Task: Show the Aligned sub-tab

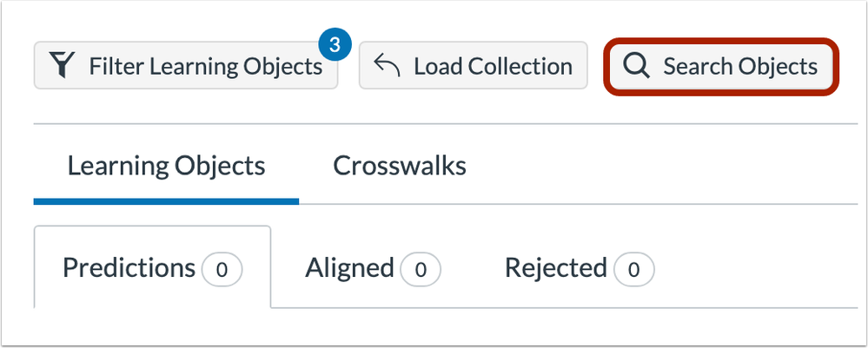Action: coord(373,268)
